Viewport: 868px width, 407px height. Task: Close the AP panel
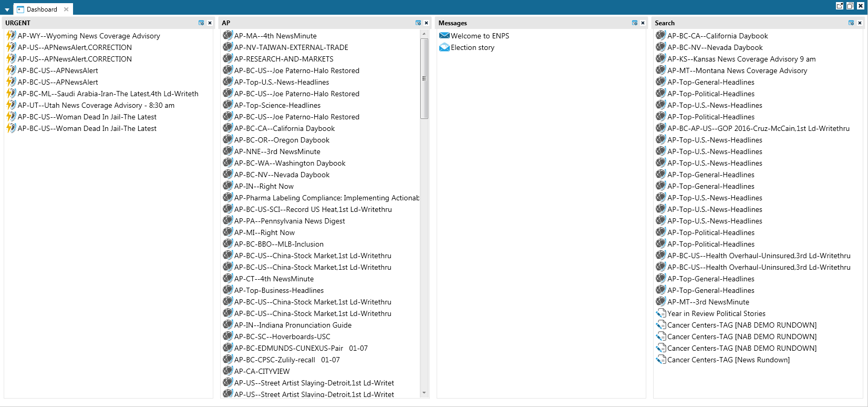426,23
